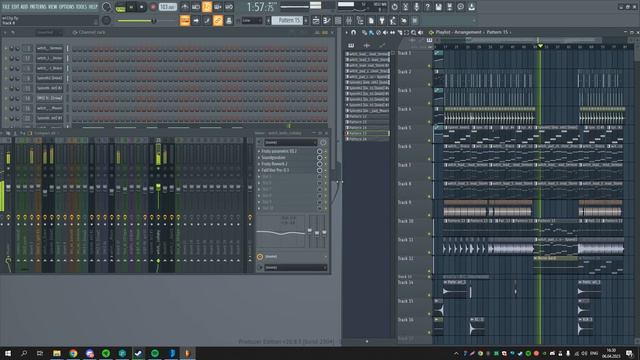Open the PATTERNS menu
The image size is (640, 360).
(x=38, y=7)
